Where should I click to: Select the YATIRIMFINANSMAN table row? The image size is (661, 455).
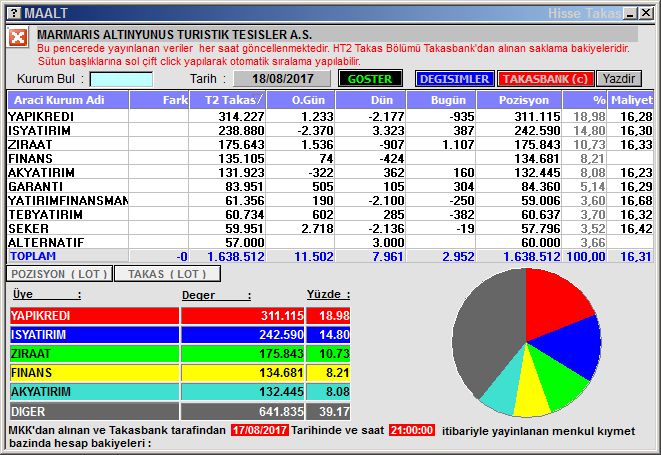pos(330,200)
